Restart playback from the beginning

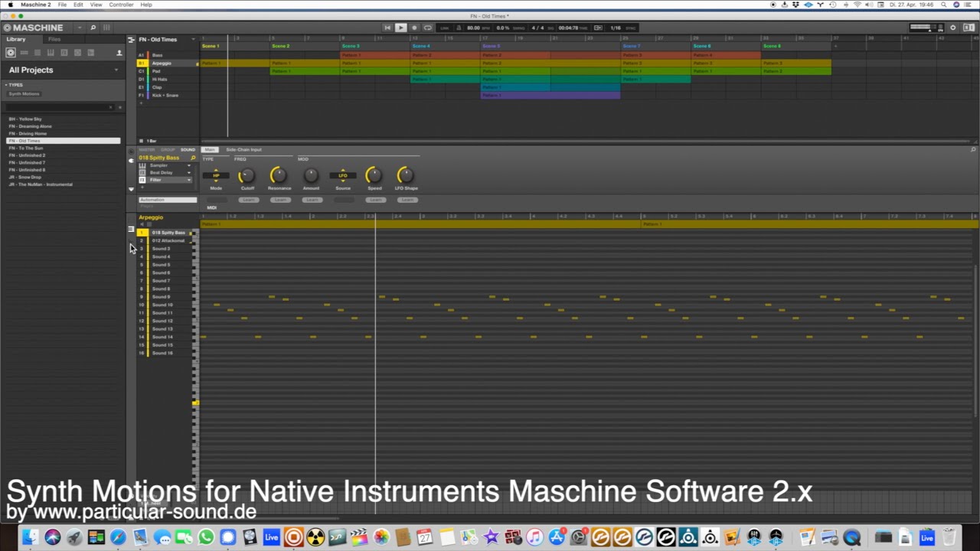click(x=387, y=28)
